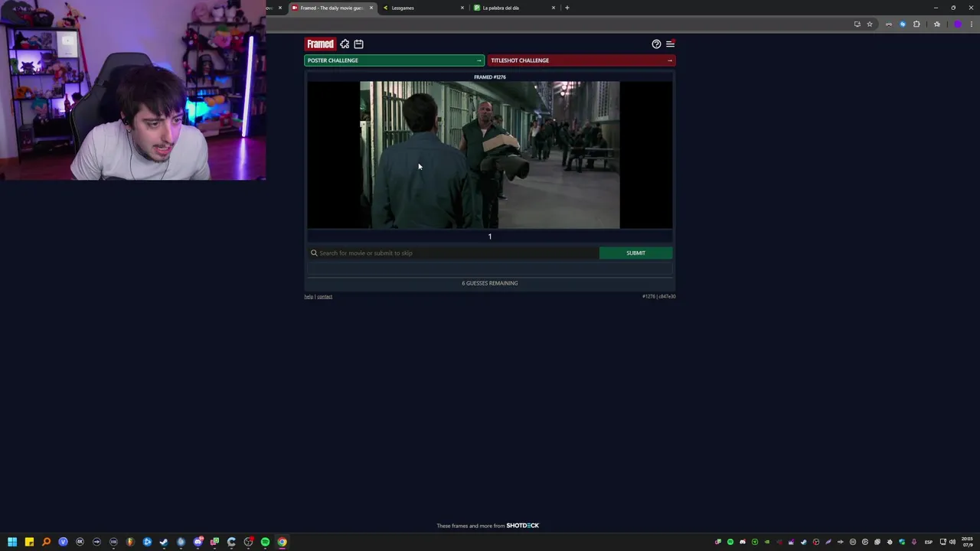This screenshot has height=551, width=980.
Task: Focus the movie search field
Action: point(453,253)
